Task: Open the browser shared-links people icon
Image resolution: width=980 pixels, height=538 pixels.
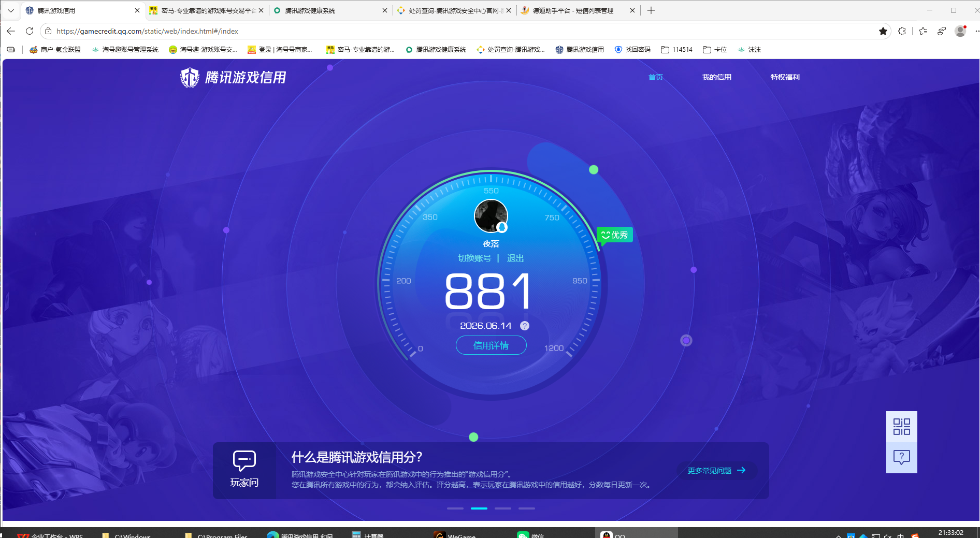Action: 942,31
